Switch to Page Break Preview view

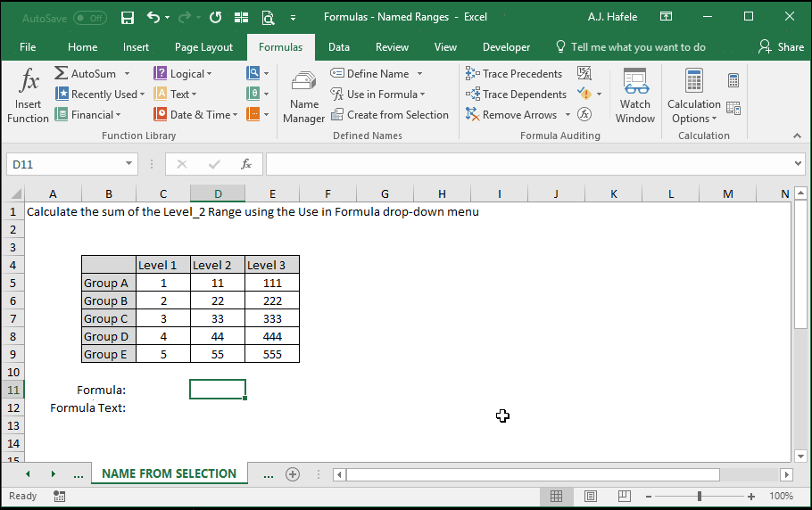click(x=625, y=497)
